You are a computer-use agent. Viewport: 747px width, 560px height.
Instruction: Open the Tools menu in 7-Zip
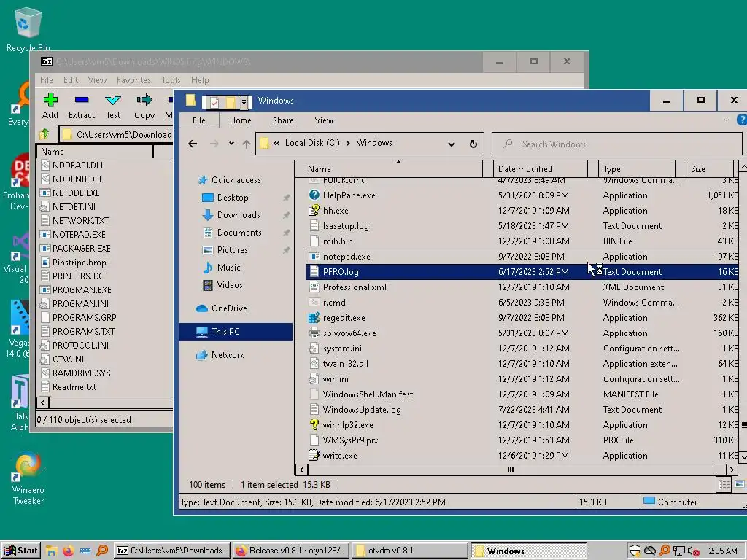171,80
